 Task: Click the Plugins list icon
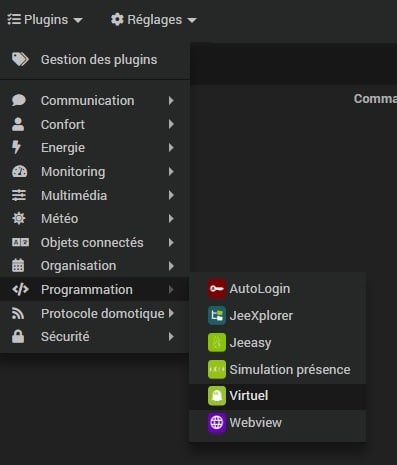click(14, 19)
